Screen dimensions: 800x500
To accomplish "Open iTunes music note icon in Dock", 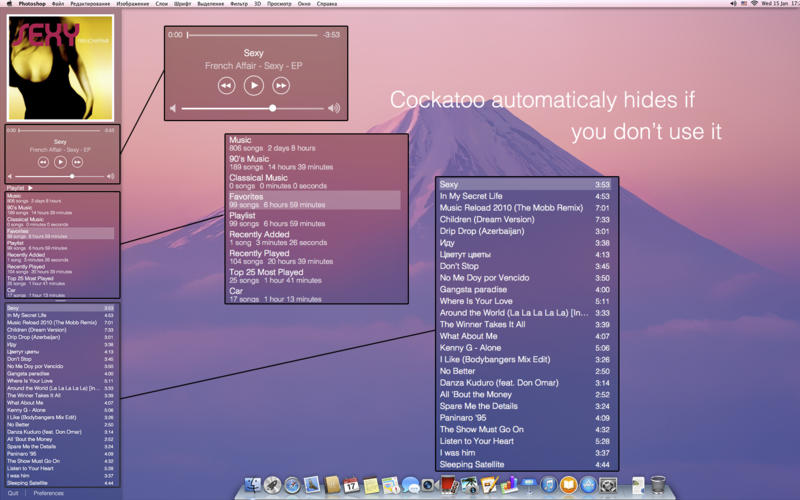I will pos(549,485).
